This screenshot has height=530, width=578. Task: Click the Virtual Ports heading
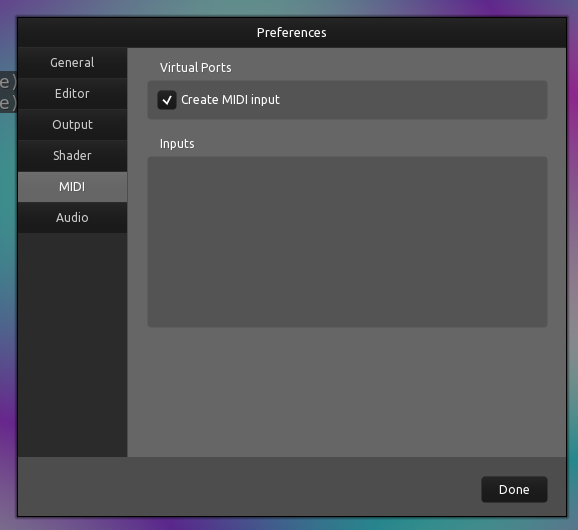(x=195, y=67)
